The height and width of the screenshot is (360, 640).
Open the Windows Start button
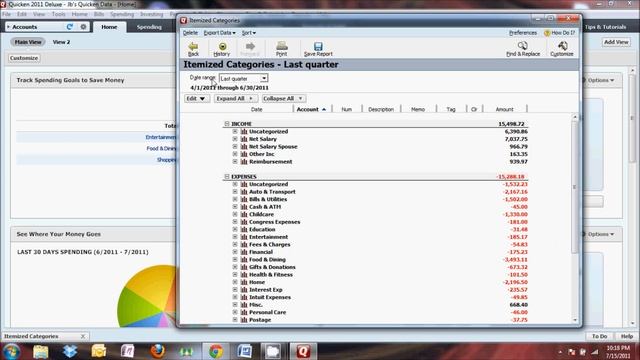[x=11, y=351]
